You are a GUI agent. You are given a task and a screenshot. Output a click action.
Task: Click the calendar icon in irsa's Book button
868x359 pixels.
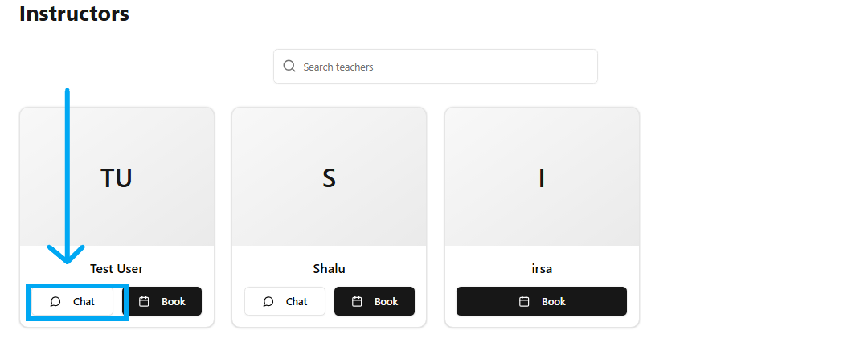[x=524, y=302]
